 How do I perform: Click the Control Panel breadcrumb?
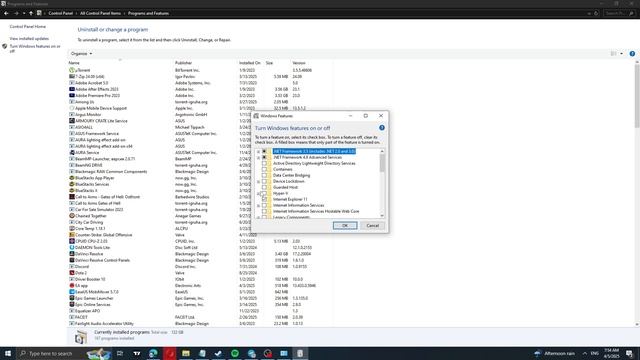coord(60,13)
